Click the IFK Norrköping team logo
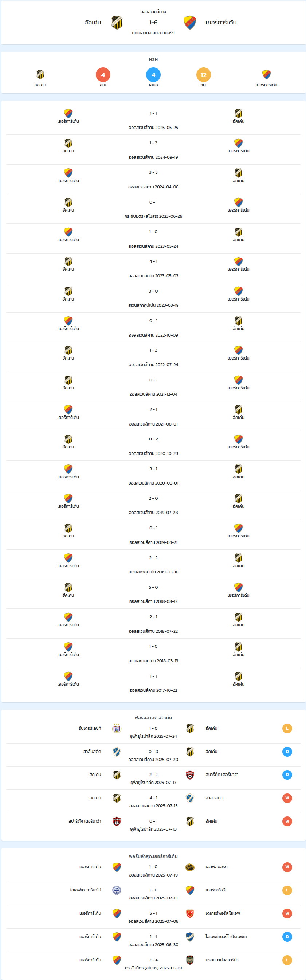The image size is (306, 980). (x=190, y=937)
